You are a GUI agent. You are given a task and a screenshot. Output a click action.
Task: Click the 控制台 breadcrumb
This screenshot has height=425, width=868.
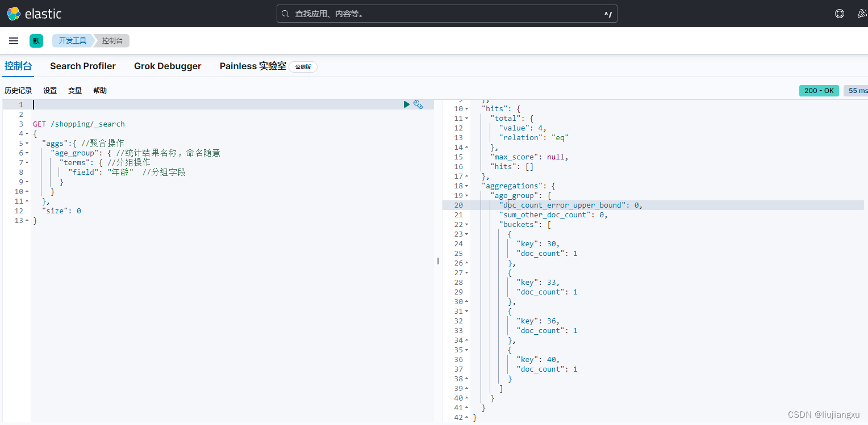112,41
